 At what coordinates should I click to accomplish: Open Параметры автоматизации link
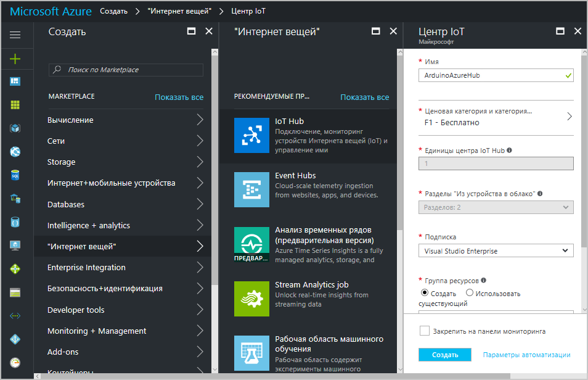click(526, 355)
